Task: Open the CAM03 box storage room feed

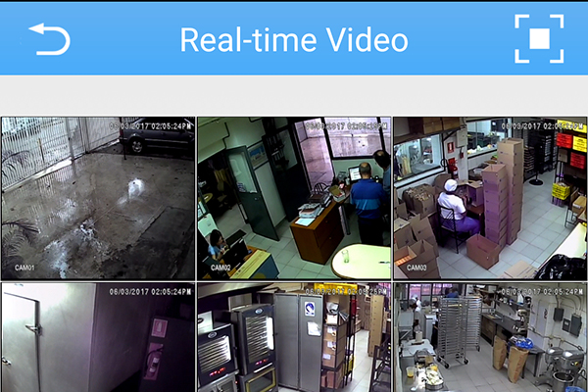Action: (x=489, y=198)
